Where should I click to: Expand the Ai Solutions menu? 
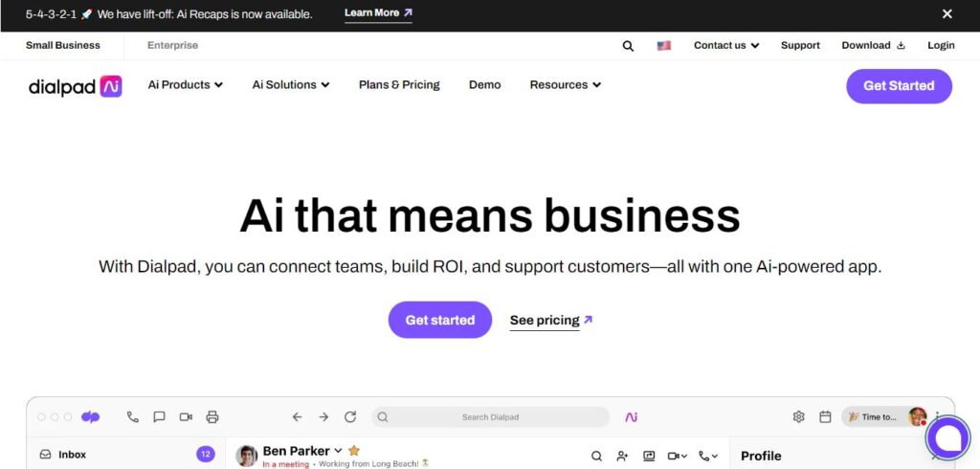click(290, 85)
